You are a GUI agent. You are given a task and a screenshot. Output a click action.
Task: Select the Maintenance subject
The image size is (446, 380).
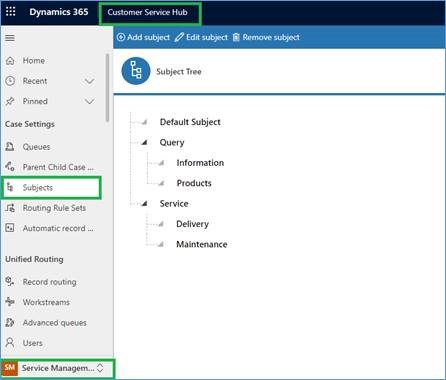click(202, 244)
